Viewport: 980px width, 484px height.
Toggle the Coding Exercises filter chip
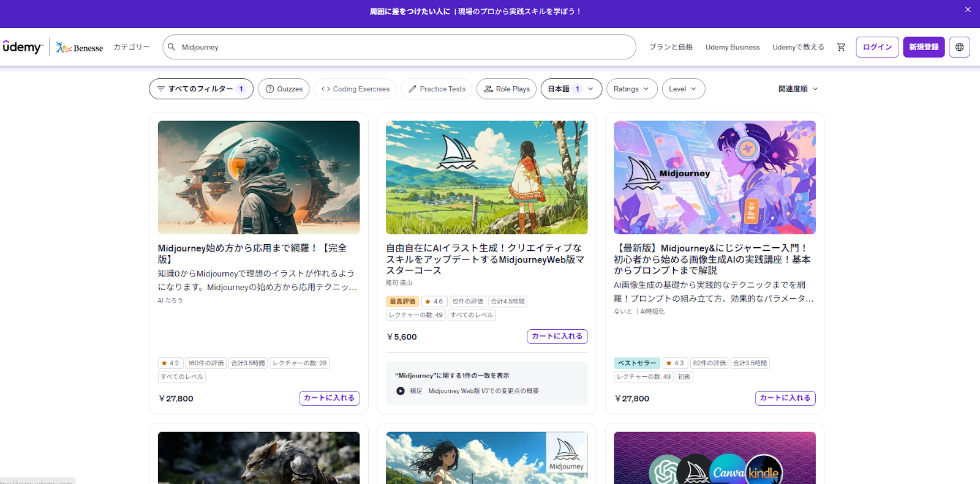355,89
